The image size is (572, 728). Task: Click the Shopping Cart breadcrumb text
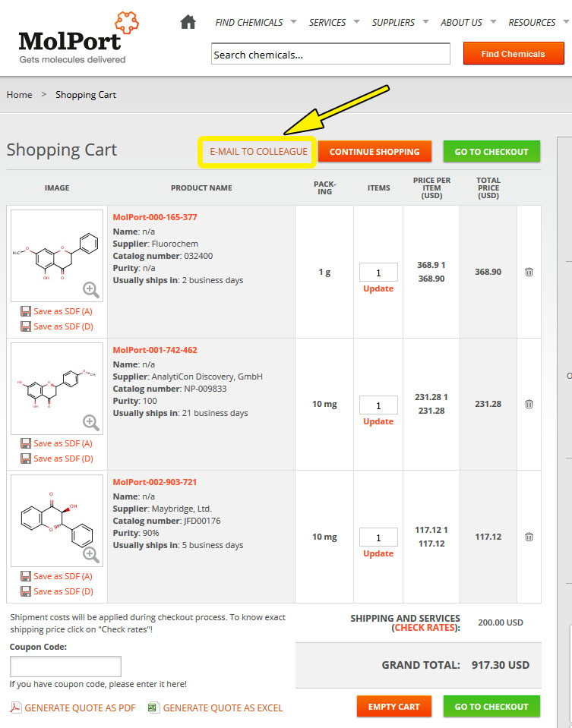[x=86, y=95]
